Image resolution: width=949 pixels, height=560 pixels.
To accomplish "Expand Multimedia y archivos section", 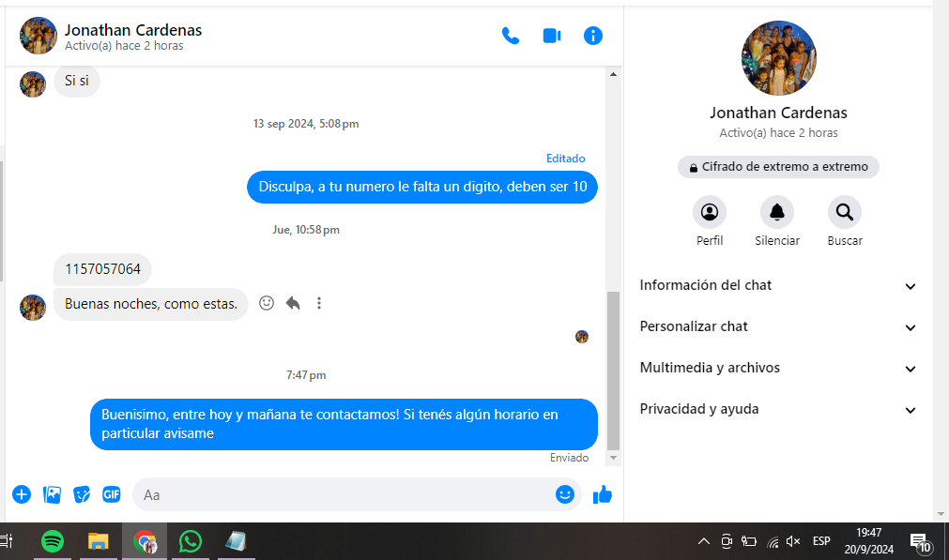I will tap(778, 368).
